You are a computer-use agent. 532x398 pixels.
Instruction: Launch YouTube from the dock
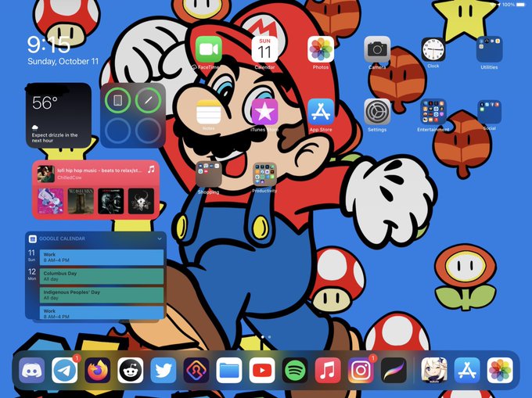coord(262,370)
